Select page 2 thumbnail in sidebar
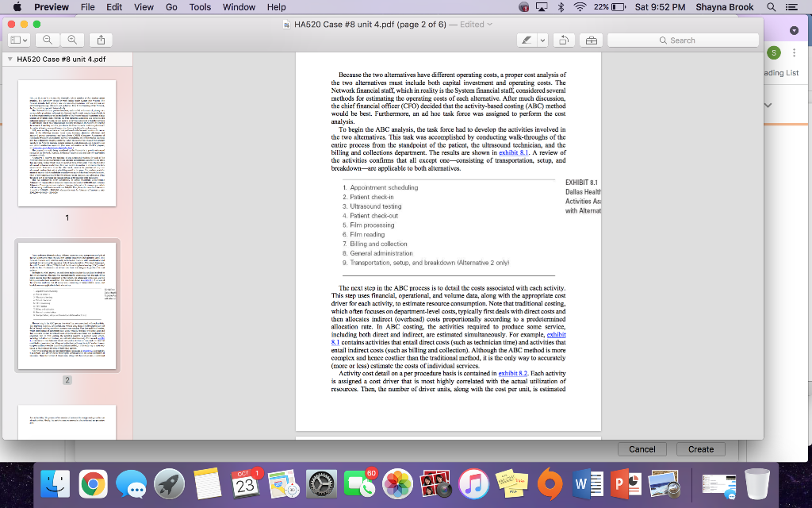 [x=67, y=306]
